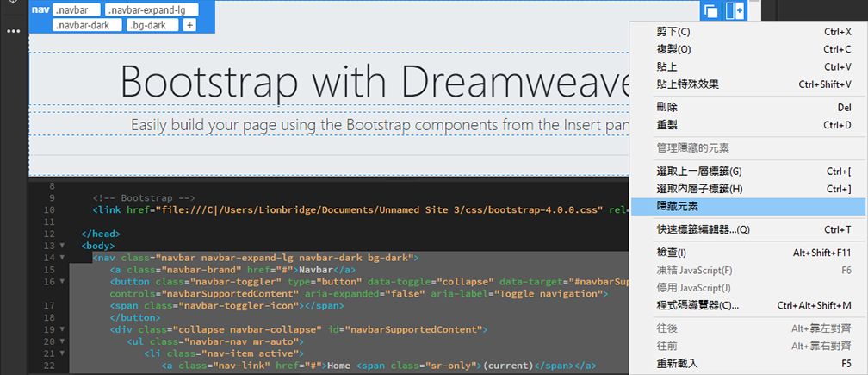Choose 選取內層子標籤(H) menu entry
Image resolution: width=868 pixels, height=375 pixels.
(747, 189)
